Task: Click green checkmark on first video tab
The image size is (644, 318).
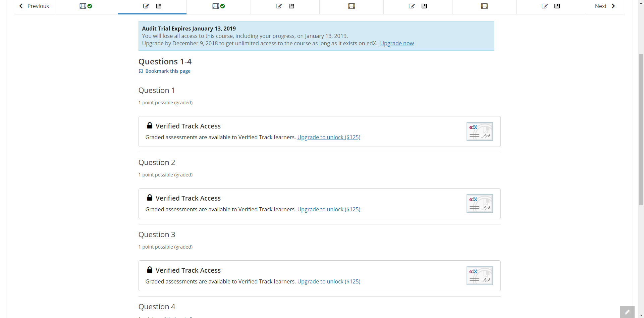Action: pos(90,6)
